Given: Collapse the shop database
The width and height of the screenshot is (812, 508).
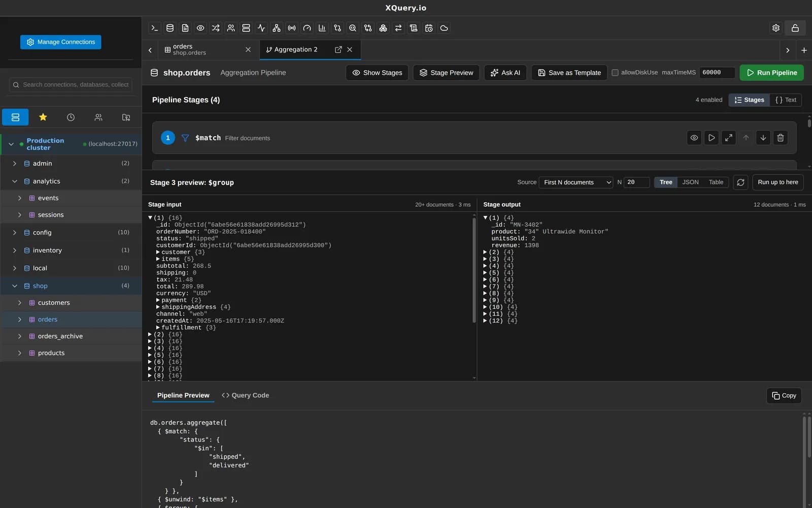Looking at the screenshot, I should [x=15, y=286].
